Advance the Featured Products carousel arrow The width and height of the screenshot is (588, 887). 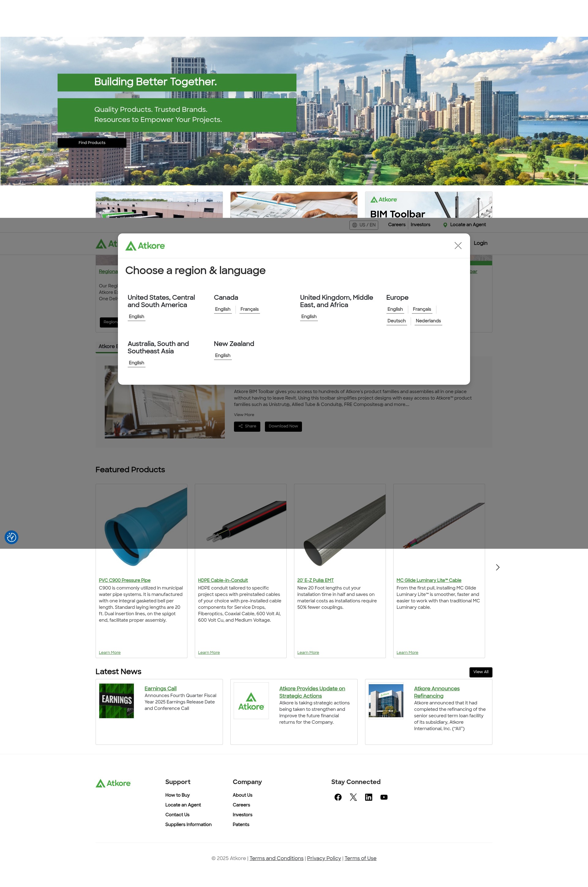pyautogui.click(x=498, y=567)
